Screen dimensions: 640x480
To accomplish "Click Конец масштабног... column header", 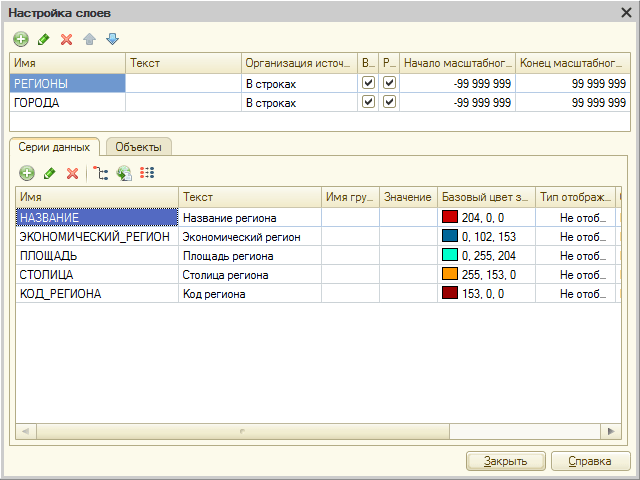I will 573,63.
